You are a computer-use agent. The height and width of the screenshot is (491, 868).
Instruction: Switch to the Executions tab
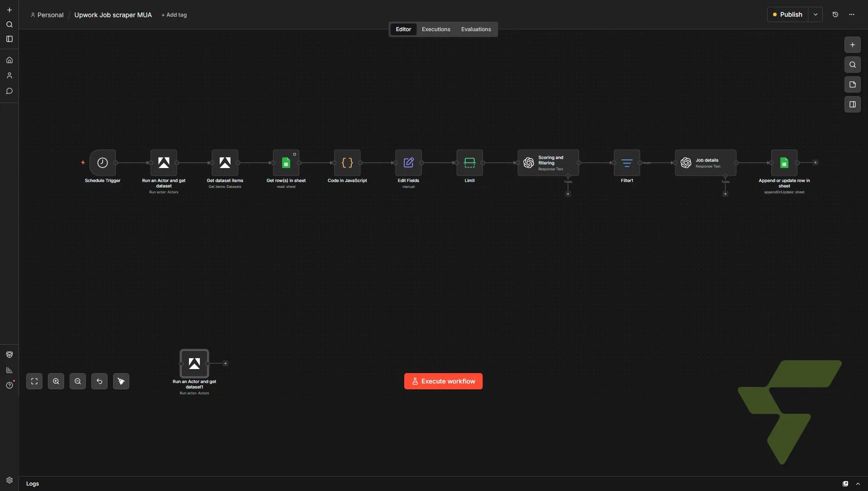(x=436, y=29)
